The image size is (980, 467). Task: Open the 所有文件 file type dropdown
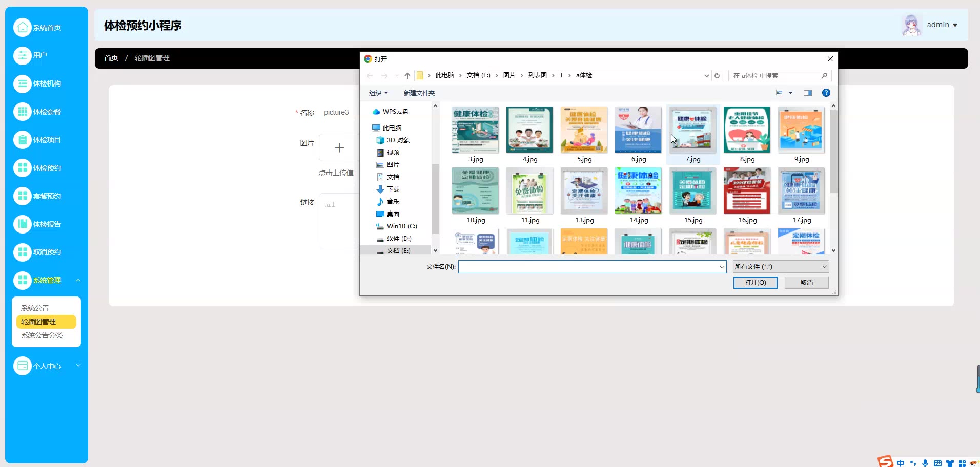(781, 267)
